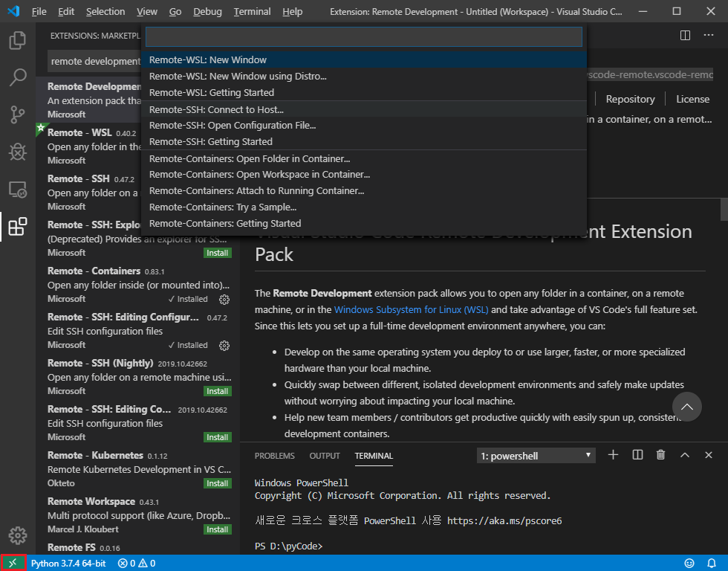Select the TERMINAL tab
The image size is (728, 571).
point(374,456)
